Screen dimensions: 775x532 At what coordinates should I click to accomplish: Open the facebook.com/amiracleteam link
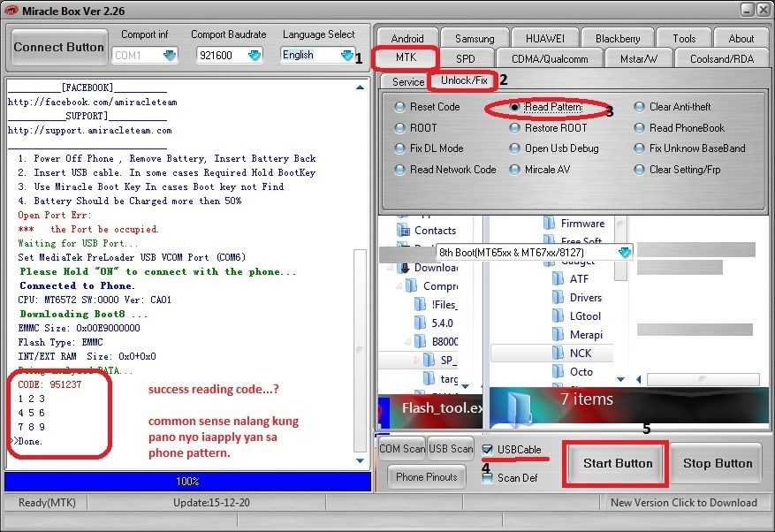click(x=93, y=103)
